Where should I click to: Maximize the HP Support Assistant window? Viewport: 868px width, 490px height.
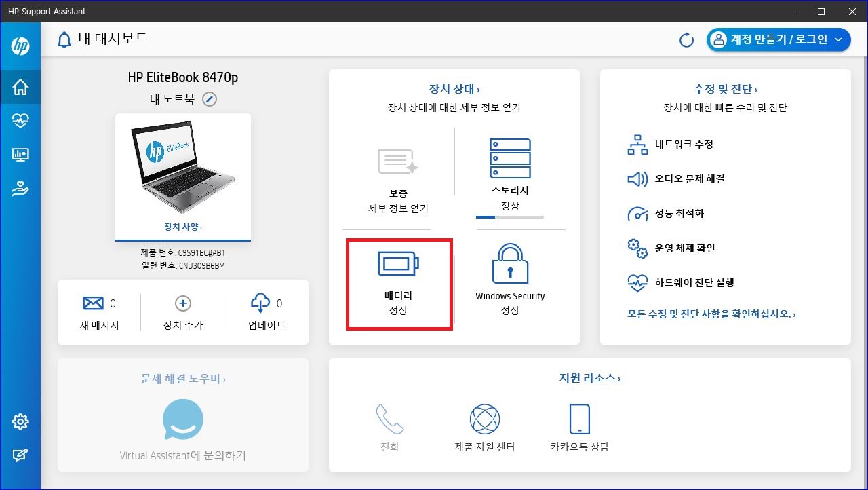(821, 12)
